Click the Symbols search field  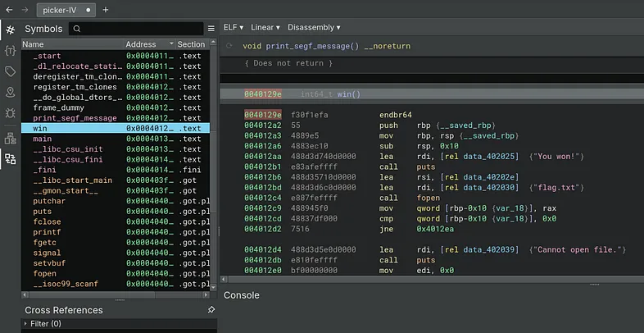click(136, 29)
